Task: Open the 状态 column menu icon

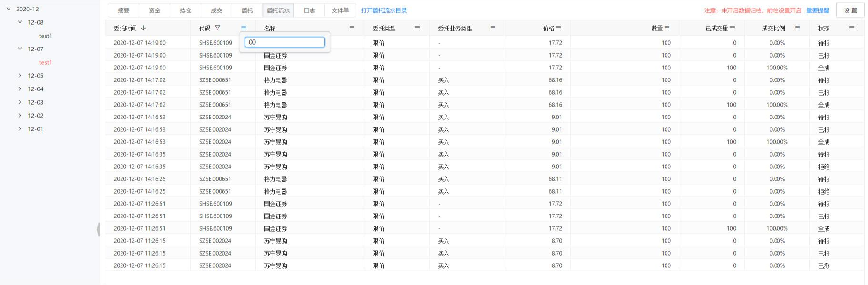Action: coord(852,28)
